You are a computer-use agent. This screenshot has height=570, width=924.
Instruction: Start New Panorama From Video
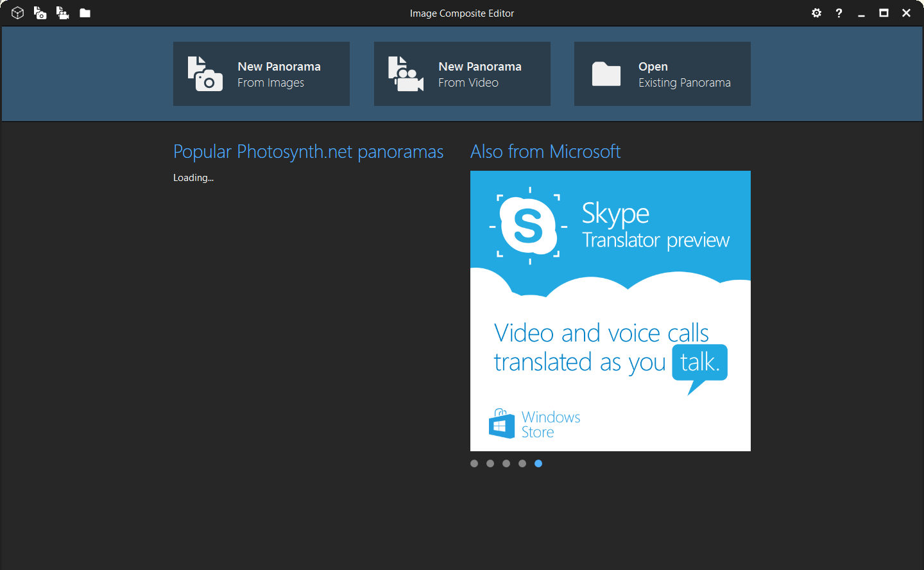462,74
